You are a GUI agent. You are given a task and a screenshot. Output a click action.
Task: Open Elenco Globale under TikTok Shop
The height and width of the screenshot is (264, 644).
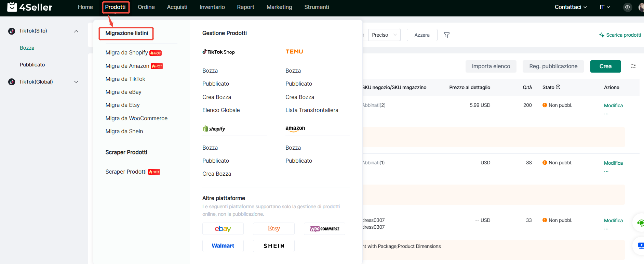pyautogui.click(x=221, y=110)
